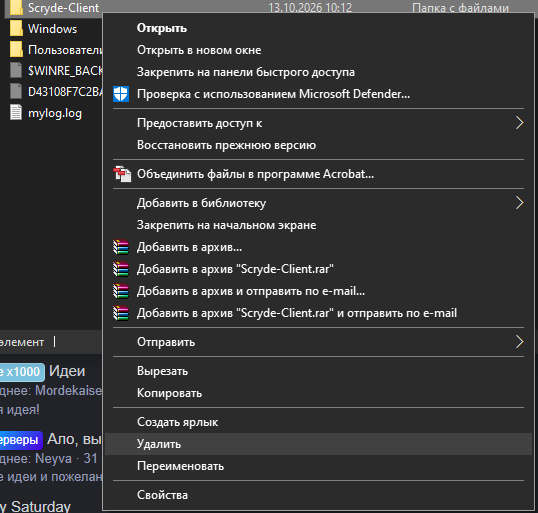538x513 pixels.
Task: Select "Объединить файлы в программе Acrobat..."
Action: click(318, 174)
